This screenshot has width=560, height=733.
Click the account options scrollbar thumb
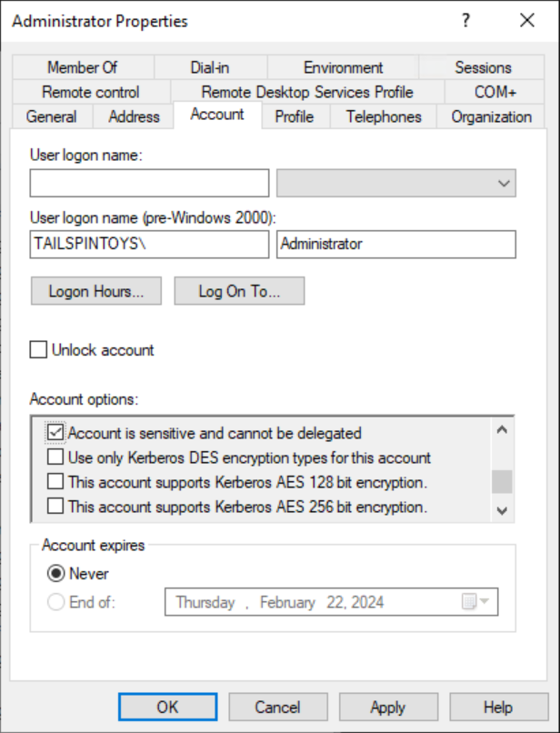[x=502, y=481]
